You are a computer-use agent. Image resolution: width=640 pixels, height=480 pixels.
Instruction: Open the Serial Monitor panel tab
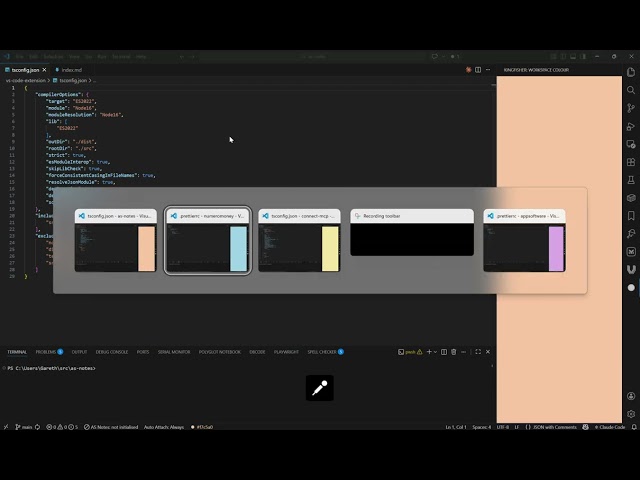(x=174, y=352)
